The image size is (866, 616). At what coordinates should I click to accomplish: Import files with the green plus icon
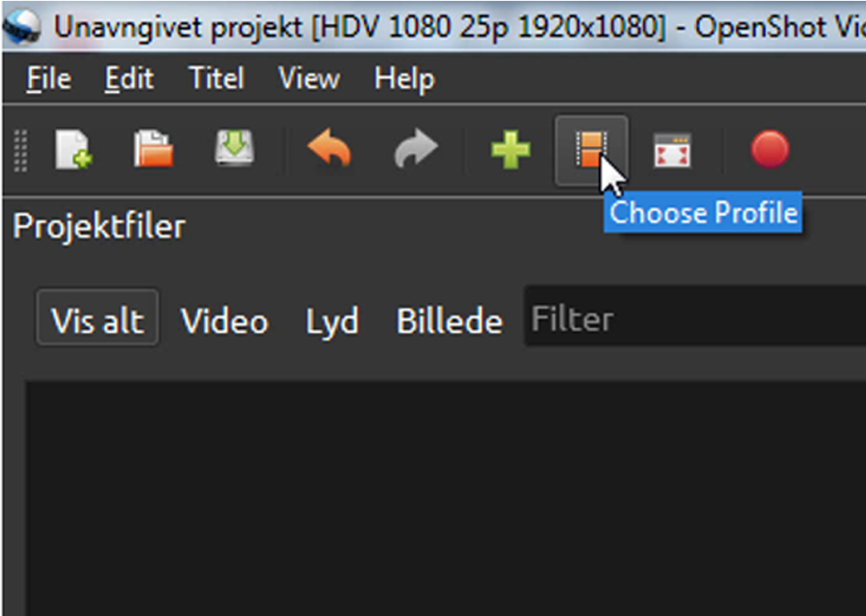(511, 149)
